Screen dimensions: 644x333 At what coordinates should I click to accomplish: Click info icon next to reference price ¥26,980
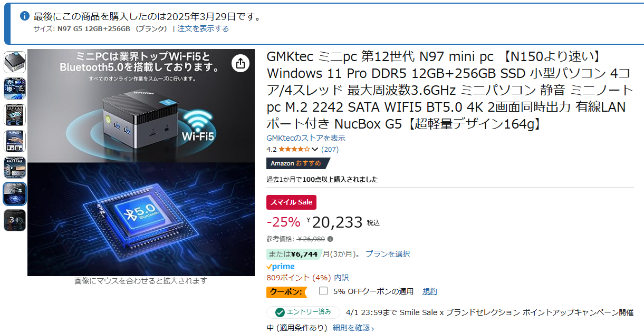(x=330, y=239)
